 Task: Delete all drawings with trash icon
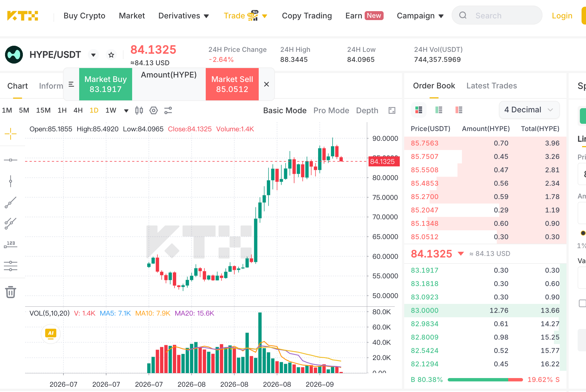[11, 292]
